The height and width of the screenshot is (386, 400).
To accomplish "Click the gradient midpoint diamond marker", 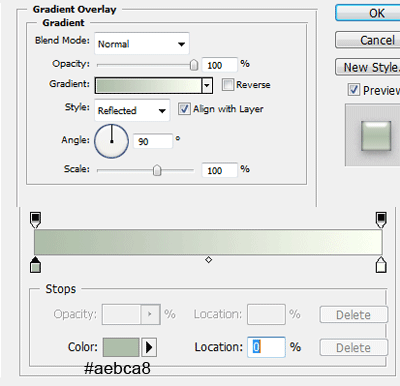I will [209, 260].
